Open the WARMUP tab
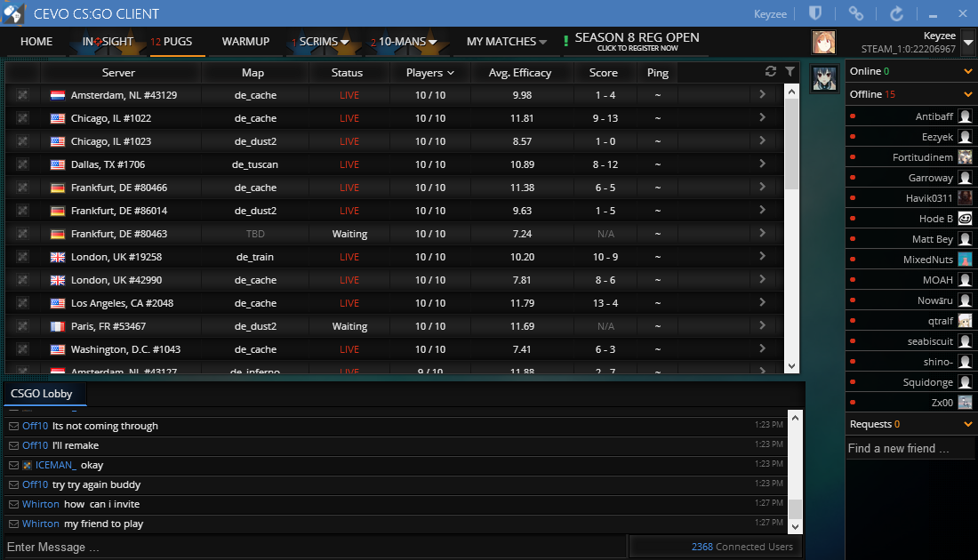Screen dimensions: 978x560 245,41
